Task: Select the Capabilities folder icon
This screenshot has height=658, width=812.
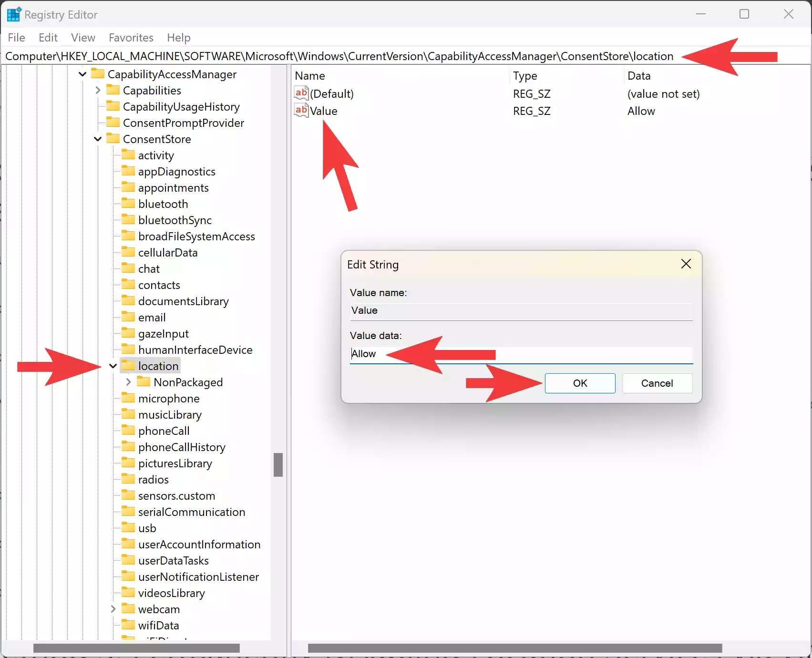Action: point(113,90)
